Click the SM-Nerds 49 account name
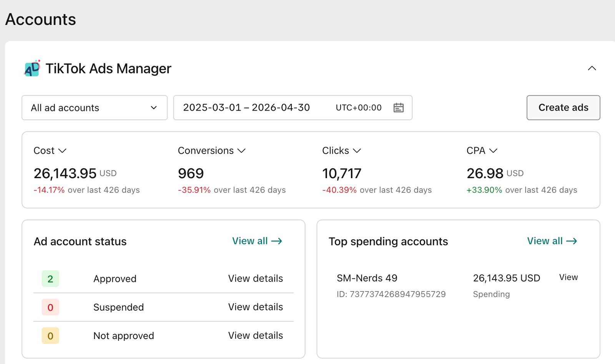 [367, 278]
